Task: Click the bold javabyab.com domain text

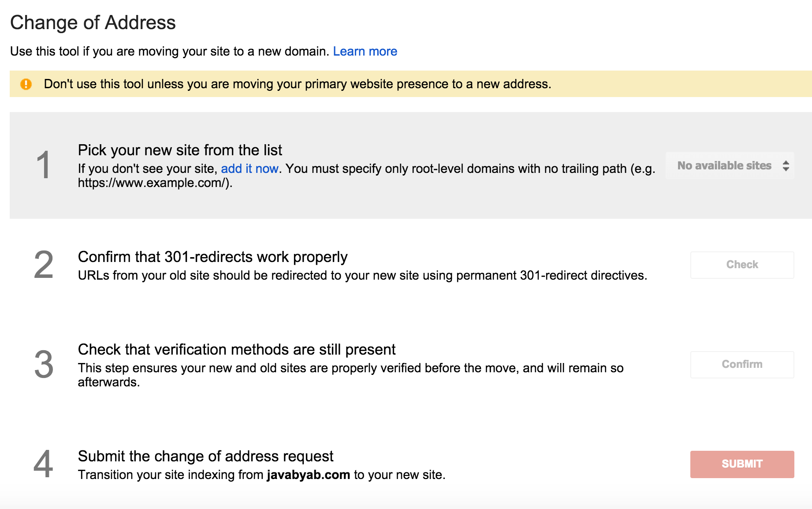Action: (308, 475)
